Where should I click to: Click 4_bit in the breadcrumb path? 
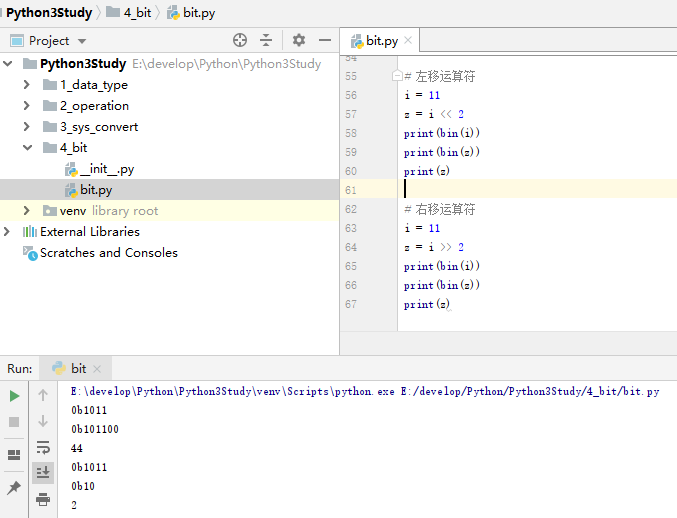(x=137, y=13)
